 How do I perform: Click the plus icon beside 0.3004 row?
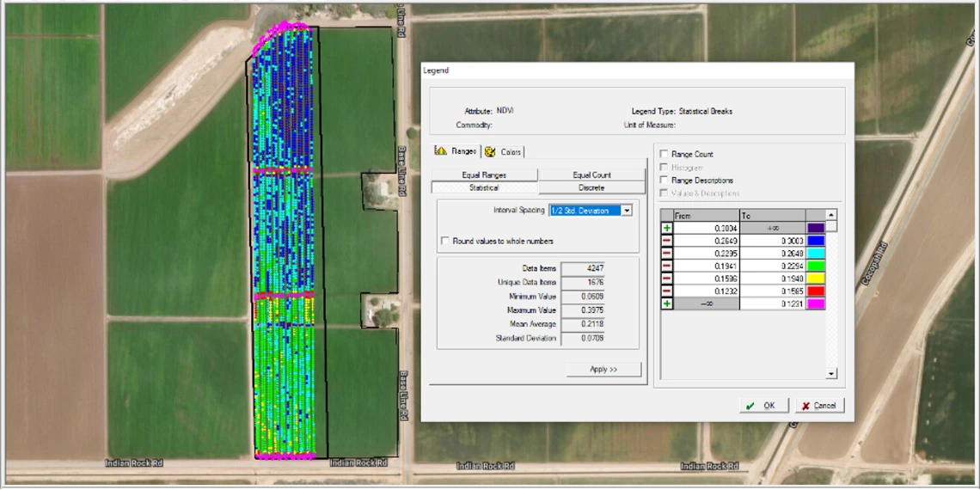coord(667,229)
